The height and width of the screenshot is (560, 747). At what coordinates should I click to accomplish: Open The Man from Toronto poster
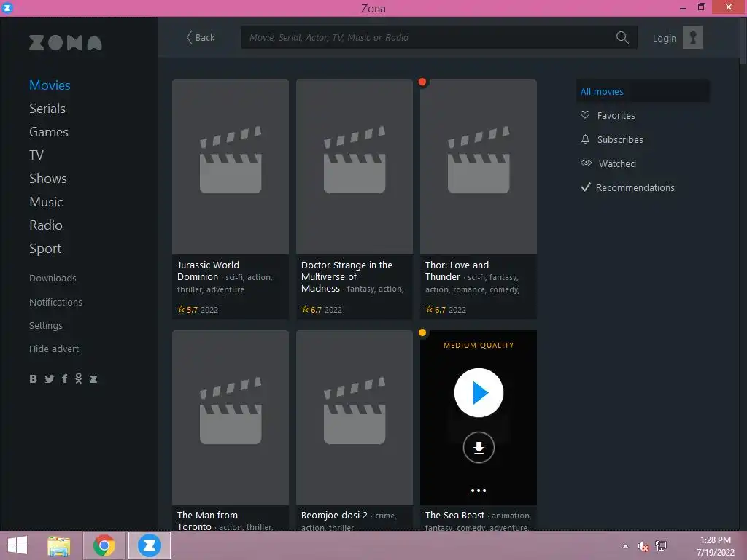coord(231,418)
